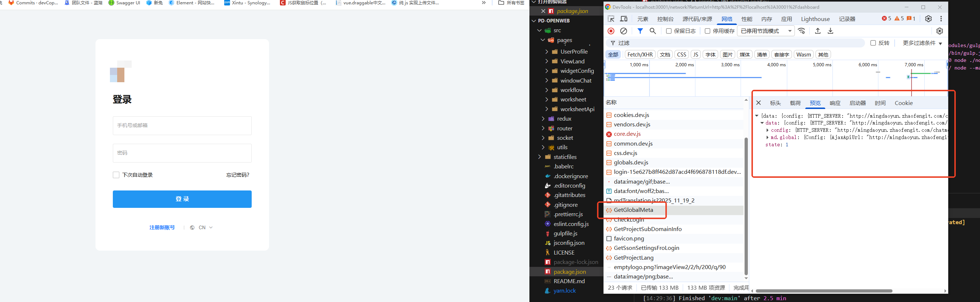Screen dimensions: 980x302
Task: Open DevTools three-dot customize menu
Action: point(941,19)
